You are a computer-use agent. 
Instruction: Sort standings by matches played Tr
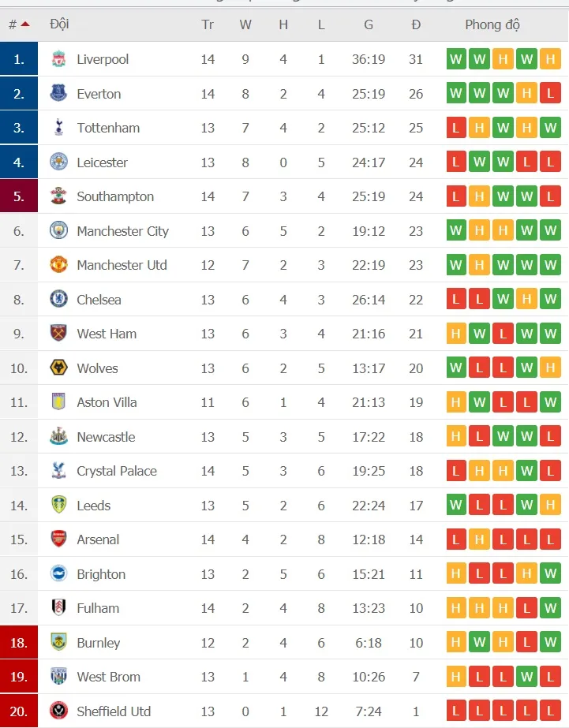click(x=208, y=24)
